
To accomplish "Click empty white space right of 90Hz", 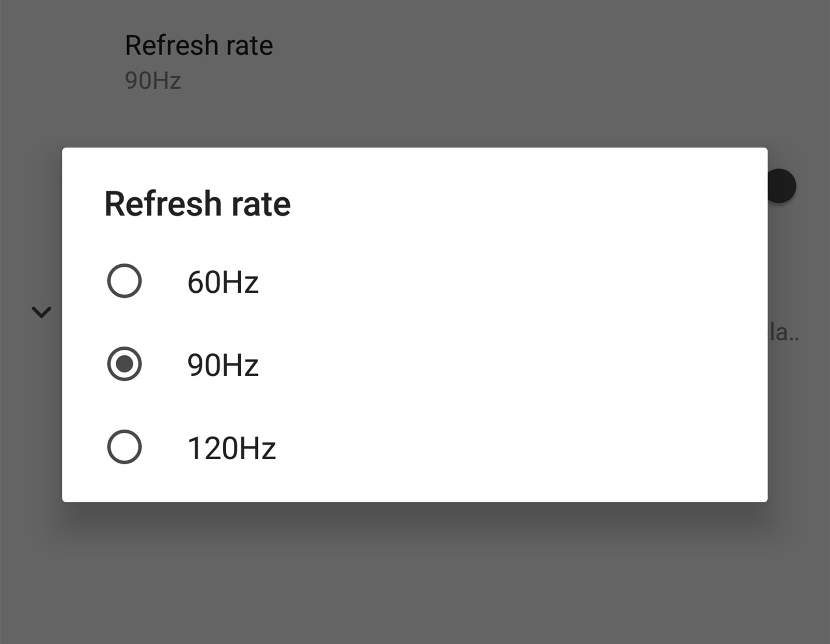I will pos(493,365).
